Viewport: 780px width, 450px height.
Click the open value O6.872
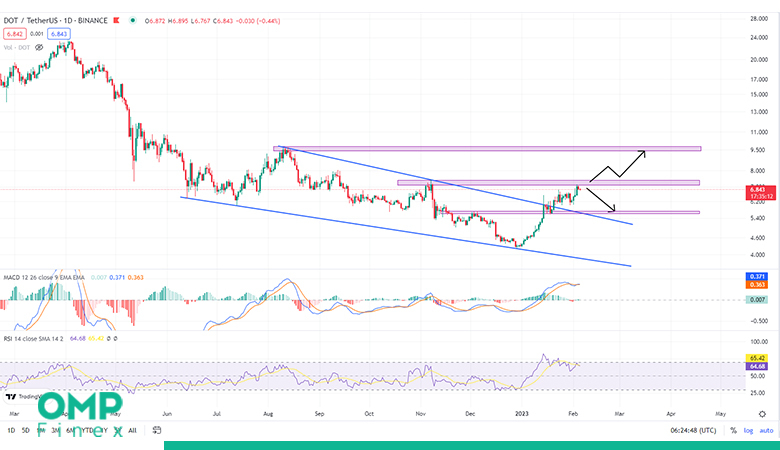pyautogui.click(x=155, y=21)
